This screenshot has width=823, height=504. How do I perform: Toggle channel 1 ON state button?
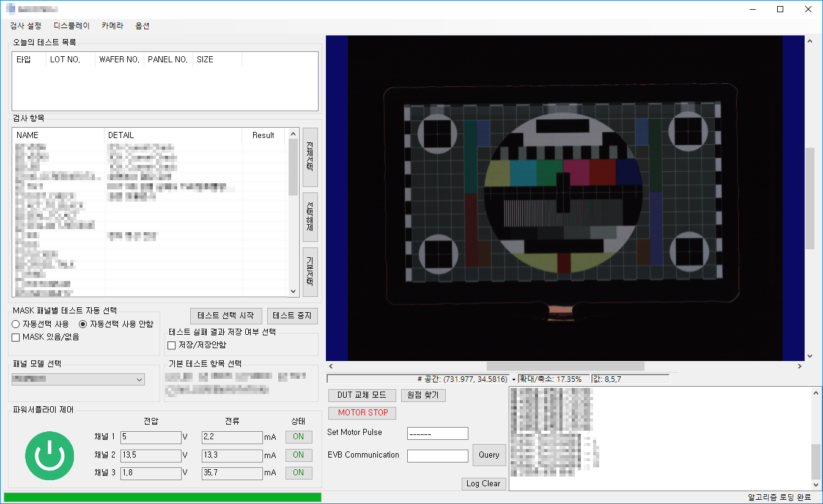(x=298, y=437)
